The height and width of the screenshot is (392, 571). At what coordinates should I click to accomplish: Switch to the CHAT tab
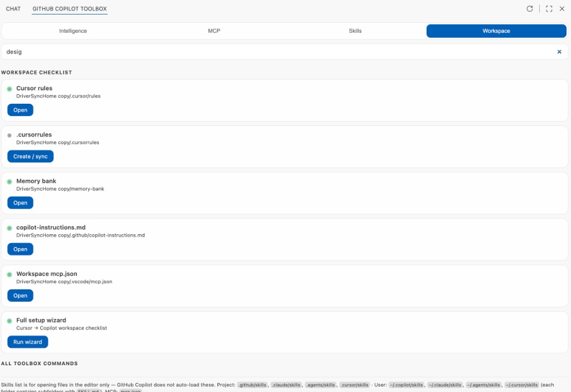[13, 8]
